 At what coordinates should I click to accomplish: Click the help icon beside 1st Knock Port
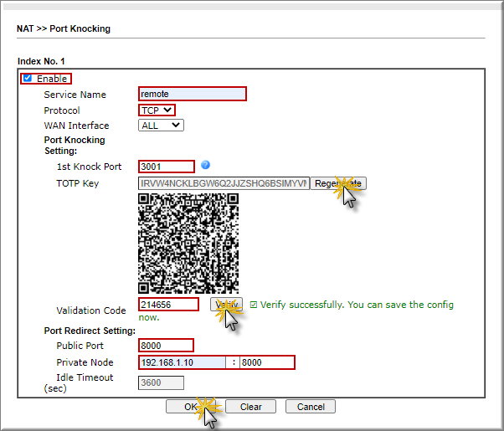coord(205,165)
